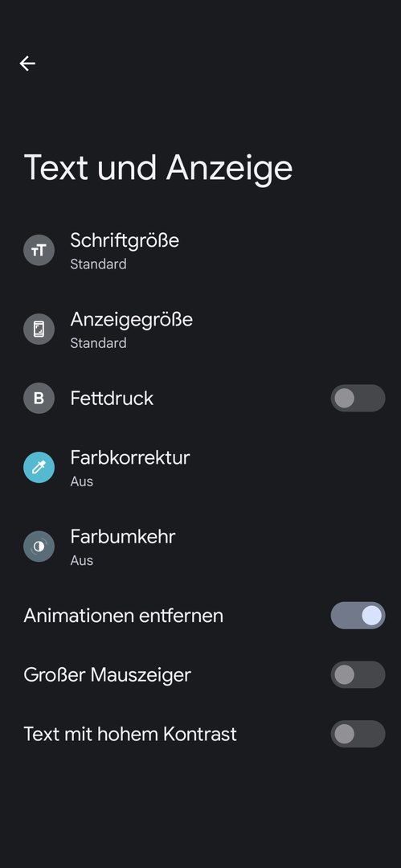Enable Text mit hohem Kontrast switch

click(x=358, y=734)
